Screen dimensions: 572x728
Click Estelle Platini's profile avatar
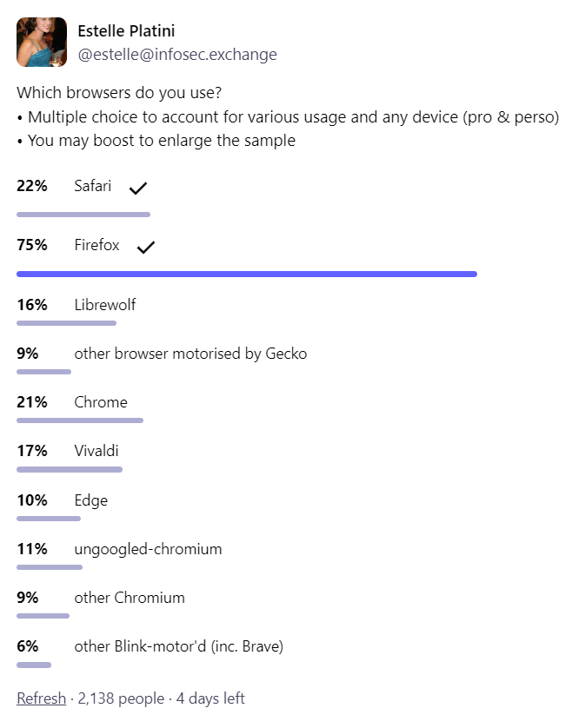pos(42,43)
